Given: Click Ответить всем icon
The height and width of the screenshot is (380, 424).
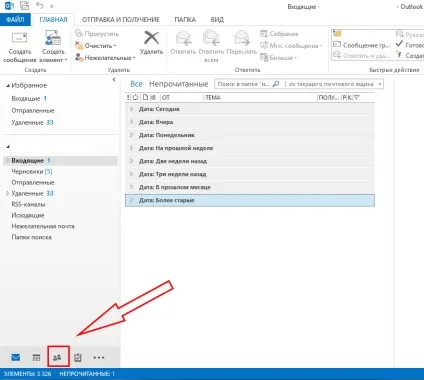Looking at the screenshot, I should (x=211, y=38).
